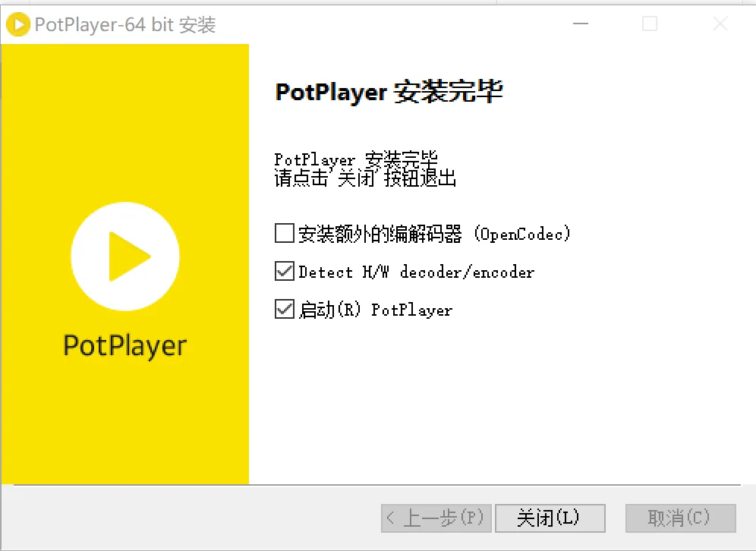This screenshot has width=756, height=551.
Task: Click the PotPlayer icon in the title bar
Action: click(18, 24)
